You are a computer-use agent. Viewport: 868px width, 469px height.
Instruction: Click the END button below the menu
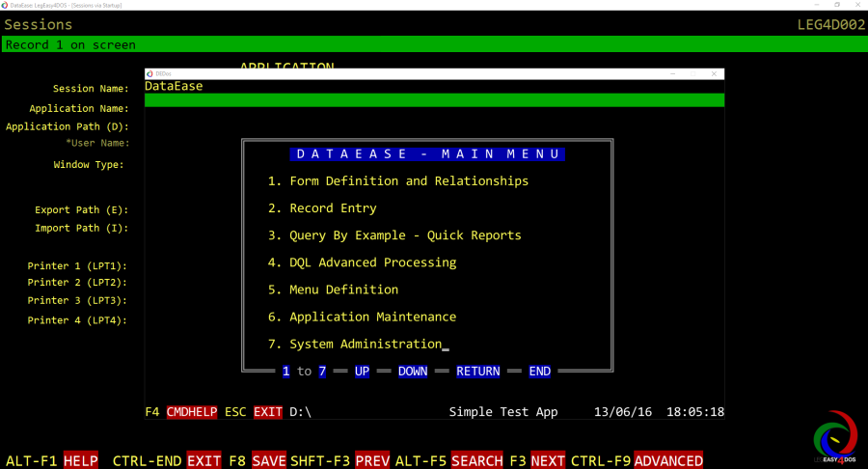[540, 372]
